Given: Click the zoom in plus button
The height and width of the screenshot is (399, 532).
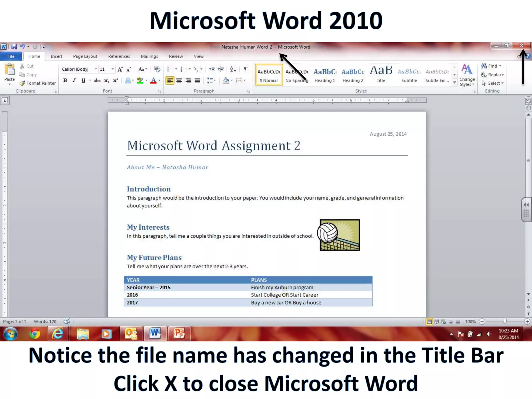Looking at the screenshot, I should point(527,322).
